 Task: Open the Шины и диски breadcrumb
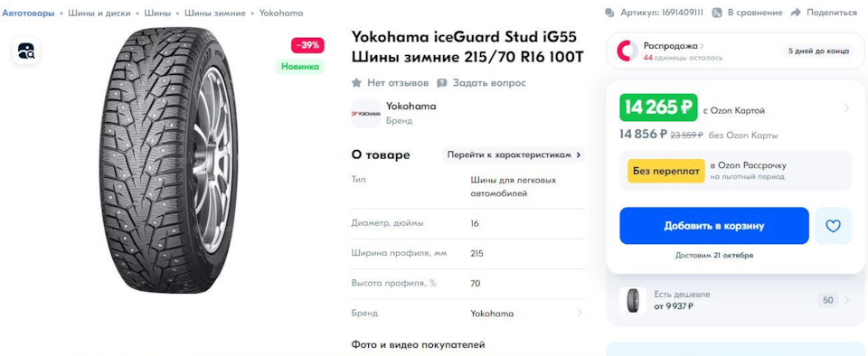click(99, 13)
